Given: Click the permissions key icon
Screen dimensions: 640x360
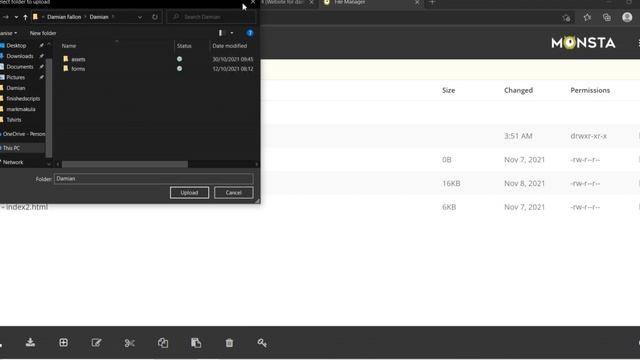Looking at the screenshot, I should tap(262, 343).
